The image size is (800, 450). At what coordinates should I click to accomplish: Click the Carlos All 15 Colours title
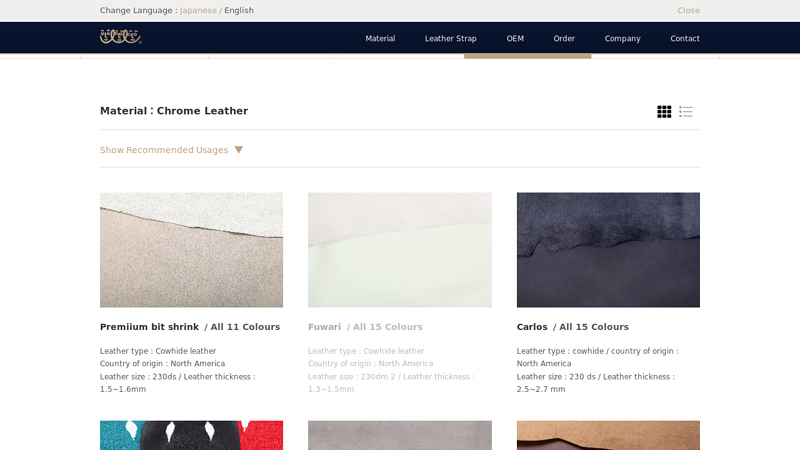573,327
